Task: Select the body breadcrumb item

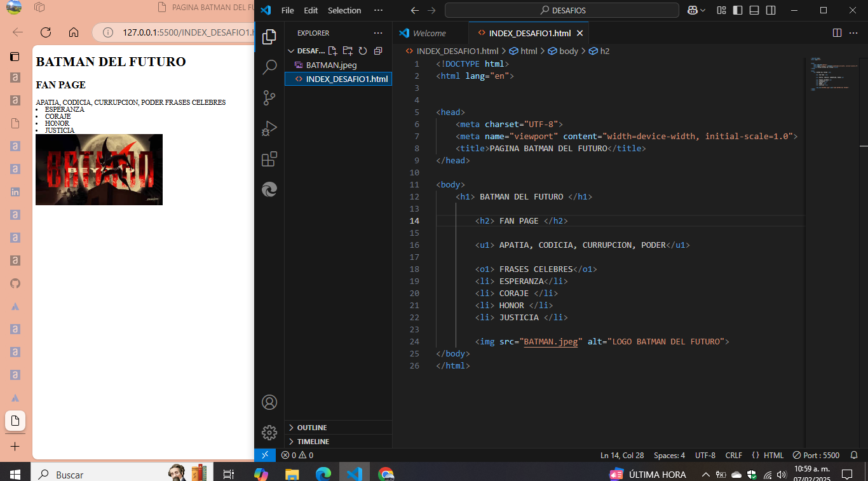Action: [563, 51]
